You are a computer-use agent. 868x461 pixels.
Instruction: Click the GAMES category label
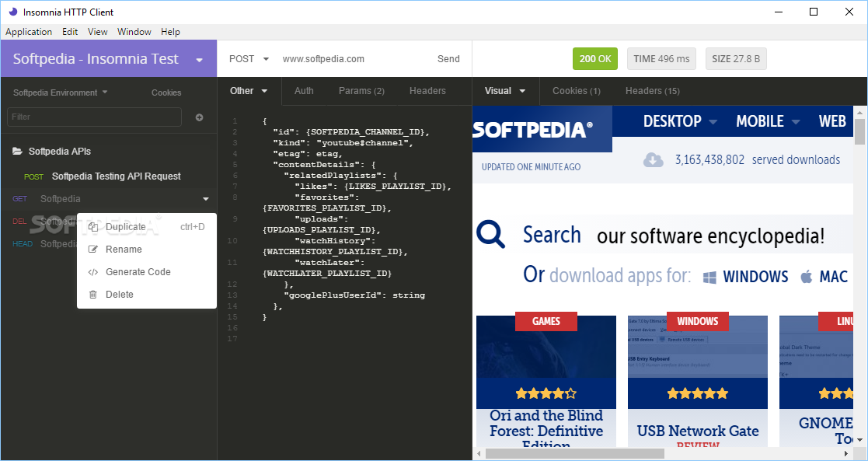point(546,321)
